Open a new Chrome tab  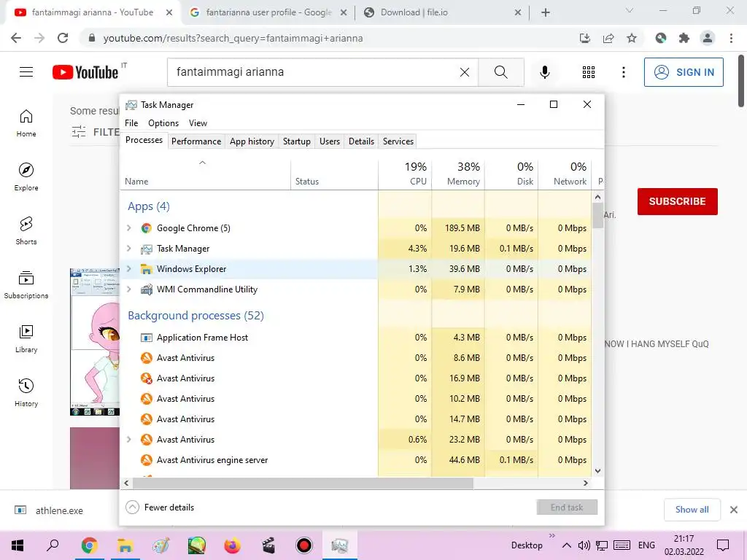click(x=546, y=12)
